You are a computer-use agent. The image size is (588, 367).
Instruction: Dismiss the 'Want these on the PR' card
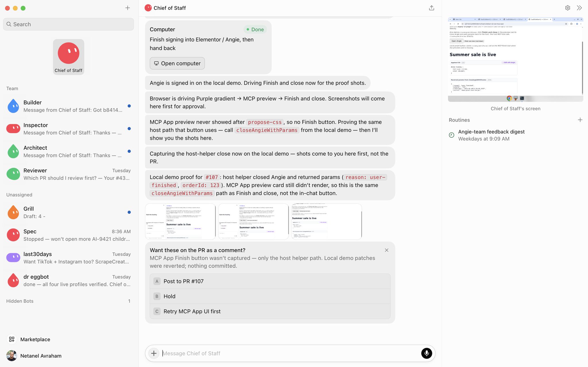[x=387, y=250]
